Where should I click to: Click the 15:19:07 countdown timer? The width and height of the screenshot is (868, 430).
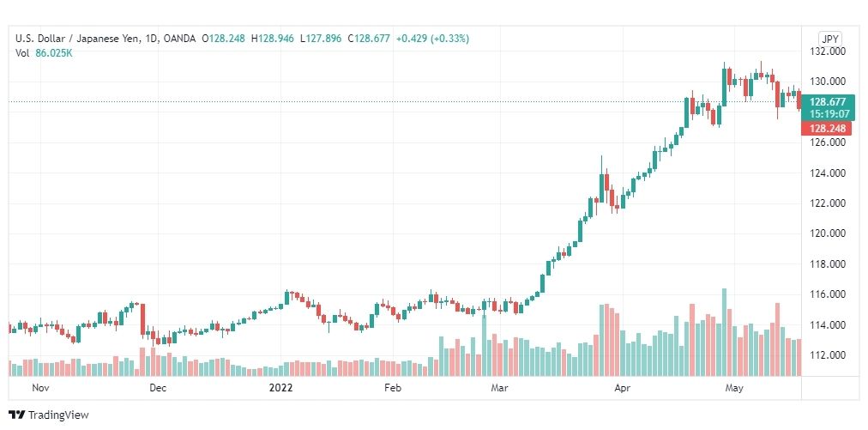[x=829, y=114]
